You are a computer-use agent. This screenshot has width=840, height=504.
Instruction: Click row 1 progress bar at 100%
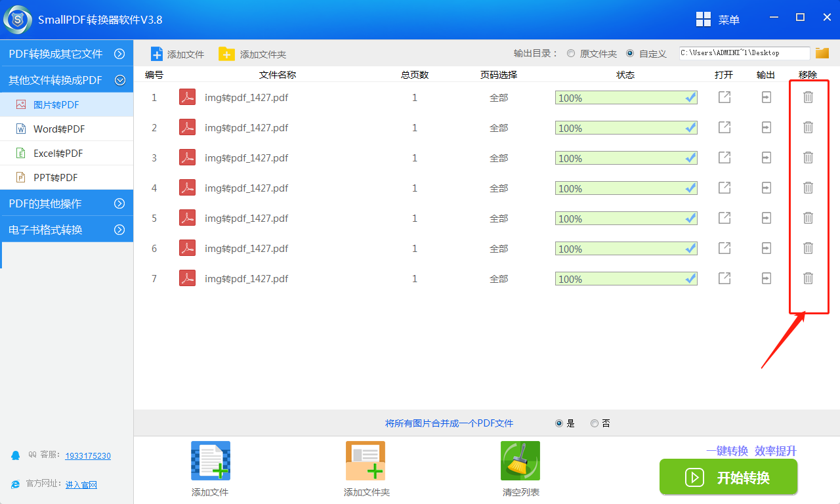tap(626, 98)
